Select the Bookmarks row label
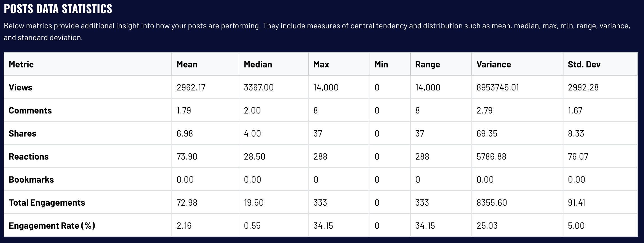This screenshot has width=644, height=243. (31, 180)
